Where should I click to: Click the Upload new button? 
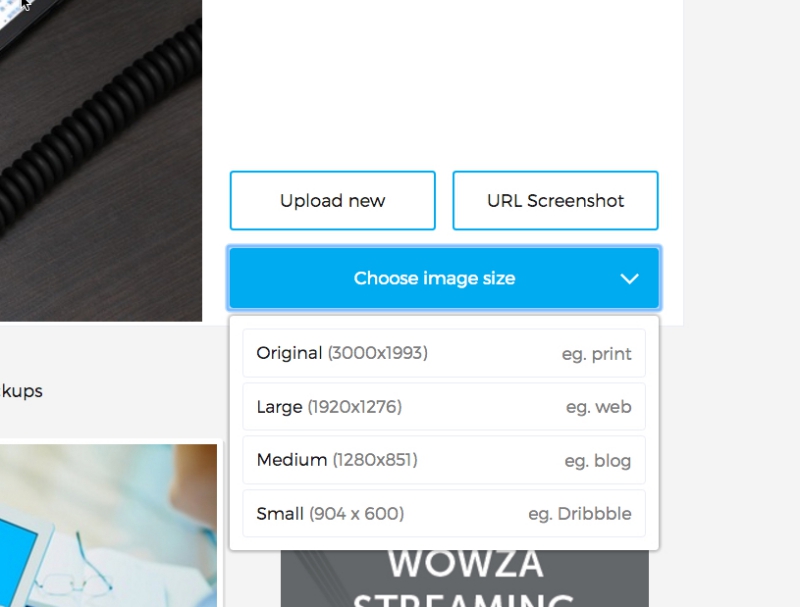coord(332,201)
